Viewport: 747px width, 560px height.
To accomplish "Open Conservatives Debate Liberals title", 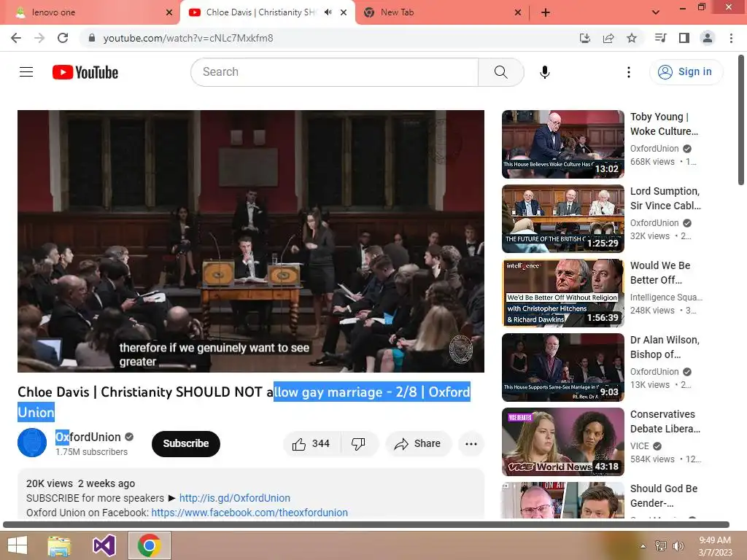I will [665, 421].
